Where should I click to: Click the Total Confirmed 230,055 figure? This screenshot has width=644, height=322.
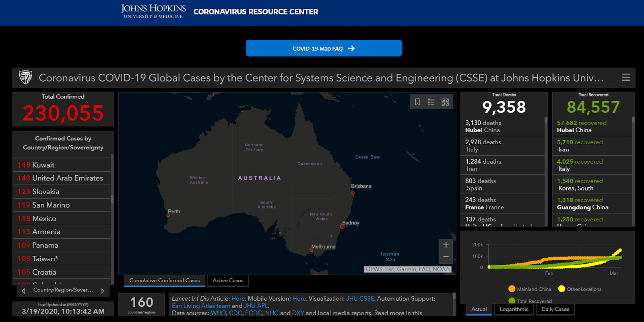pyautogui.click(x=63, y=113)
